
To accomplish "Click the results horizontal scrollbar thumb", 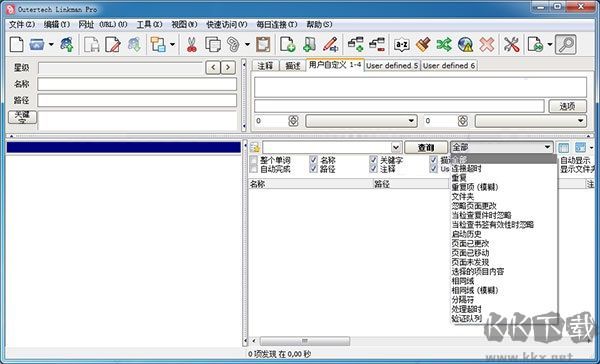I will [x=305, y=341].
